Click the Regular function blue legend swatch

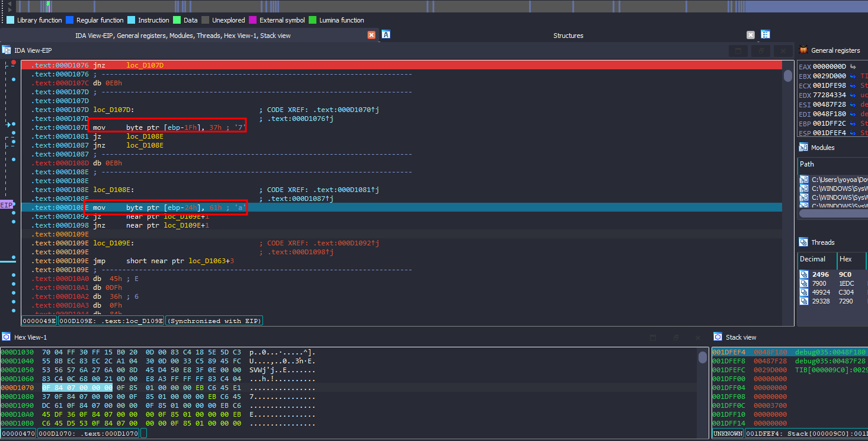click(x=70, y=20)
